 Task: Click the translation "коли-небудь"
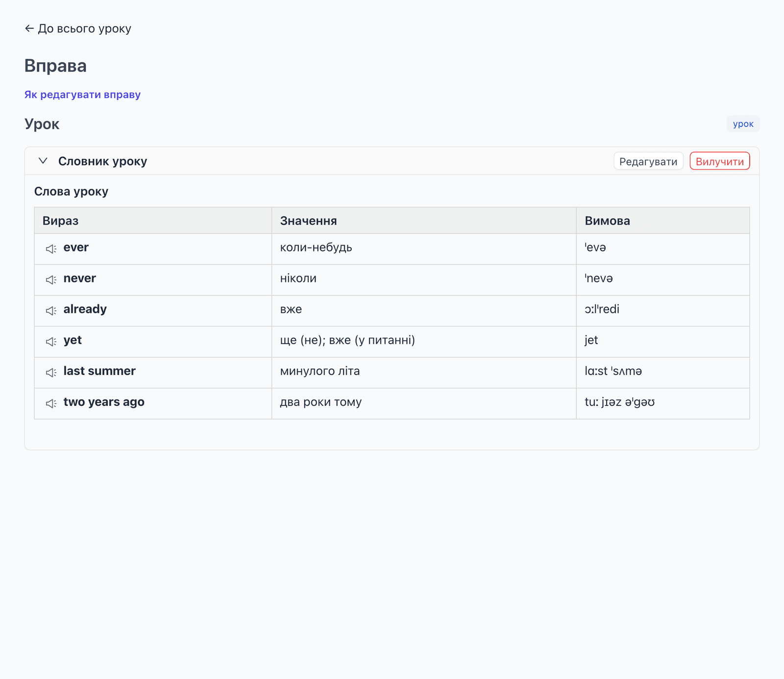316,248
